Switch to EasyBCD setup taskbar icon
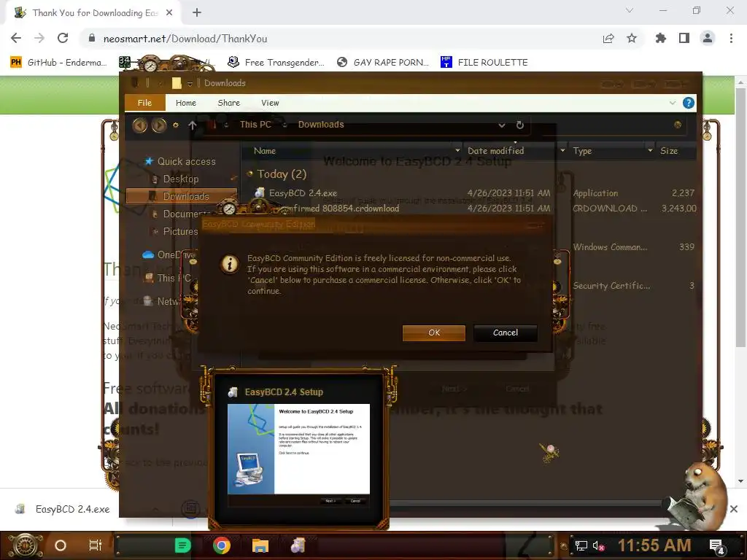 pyautogui.click(x=298, y=545)
